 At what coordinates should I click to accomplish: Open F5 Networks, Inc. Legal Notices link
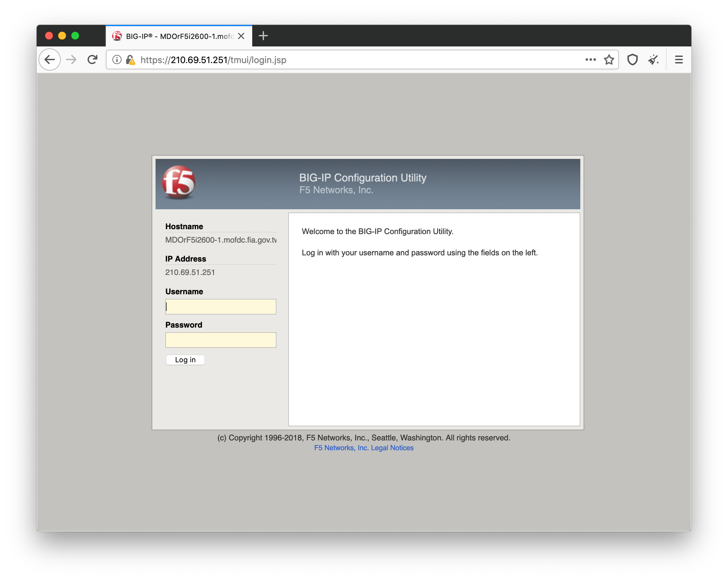point(364,448)
